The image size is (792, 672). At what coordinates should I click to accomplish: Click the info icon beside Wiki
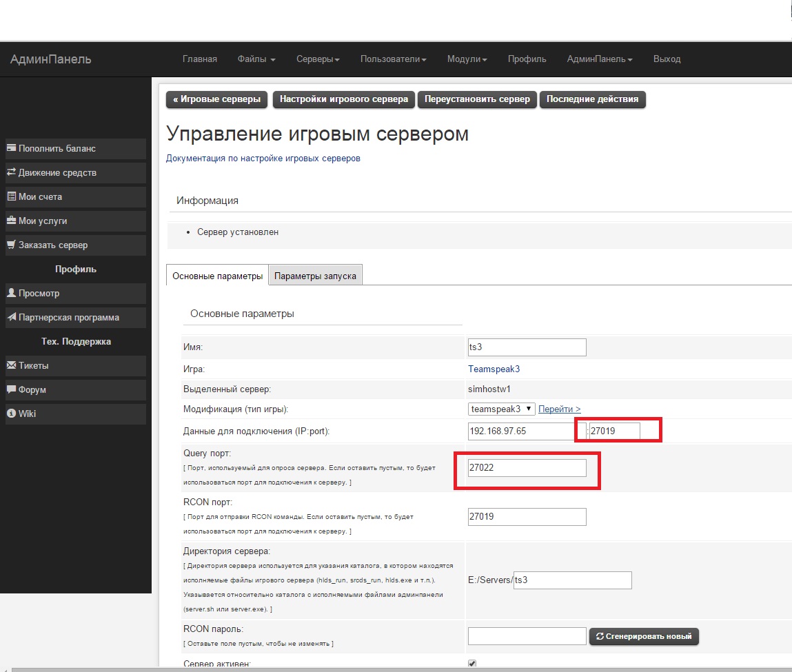coord(11,414)
